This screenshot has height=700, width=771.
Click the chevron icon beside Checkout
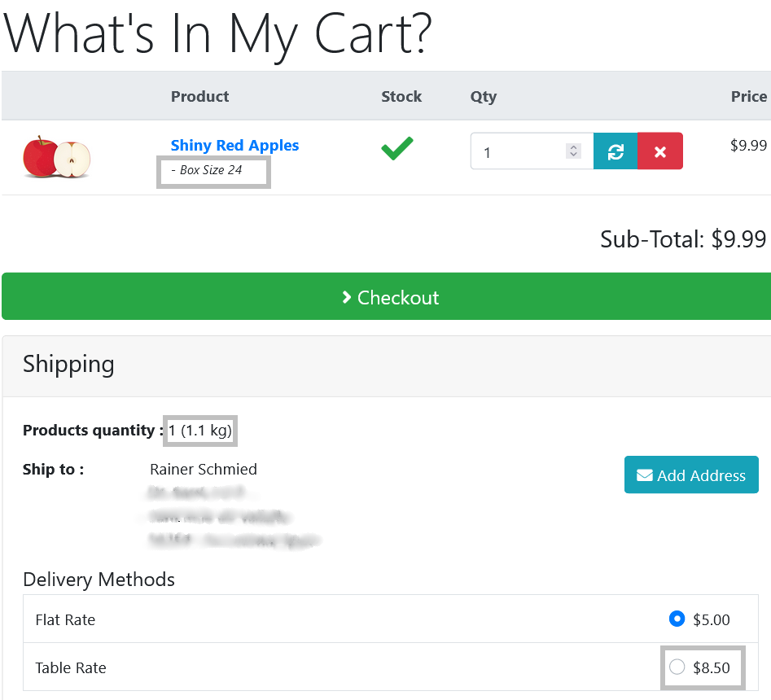[347, 297]
